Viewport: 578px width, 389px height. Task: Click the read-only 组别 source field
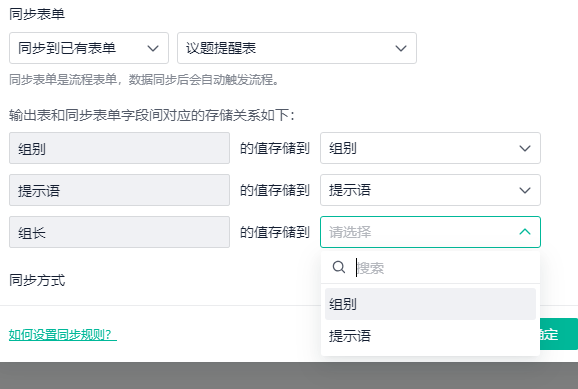(x=119, y=148)
